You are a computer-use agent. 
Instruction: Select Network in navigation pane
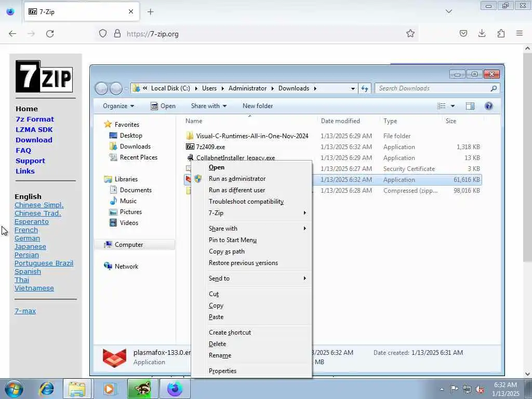coord(126,267)
